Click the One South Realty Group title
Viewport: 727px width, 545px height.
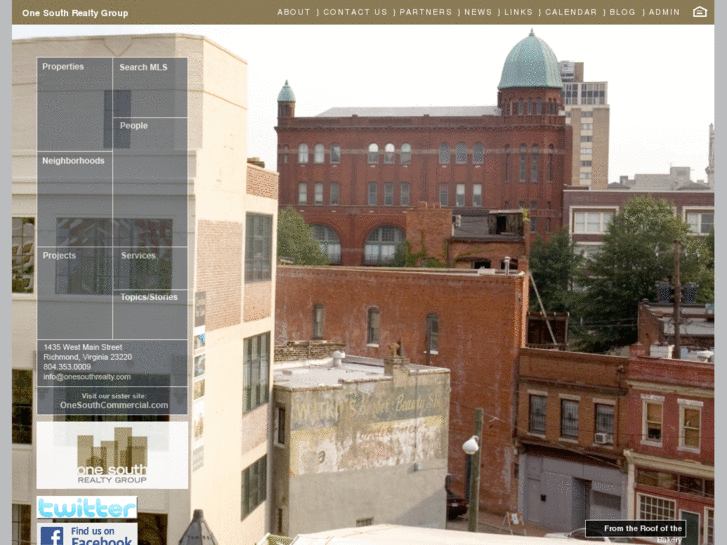tap(75, 13)
